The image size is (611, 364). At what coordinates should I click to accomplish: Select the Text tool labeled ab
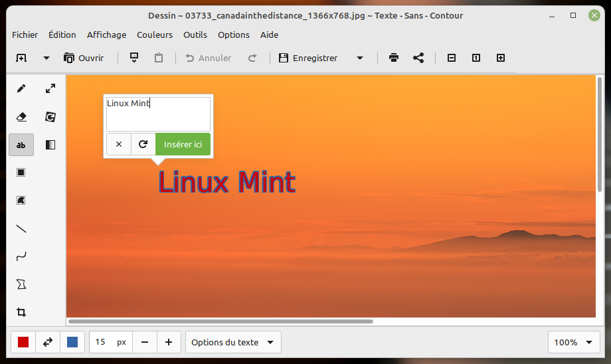pos(21,145)
